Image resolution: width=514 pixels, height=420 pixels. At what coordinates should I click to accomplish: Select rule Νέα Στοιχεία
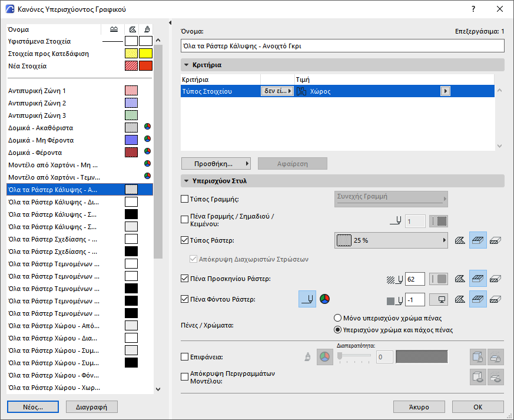[79, 66]
